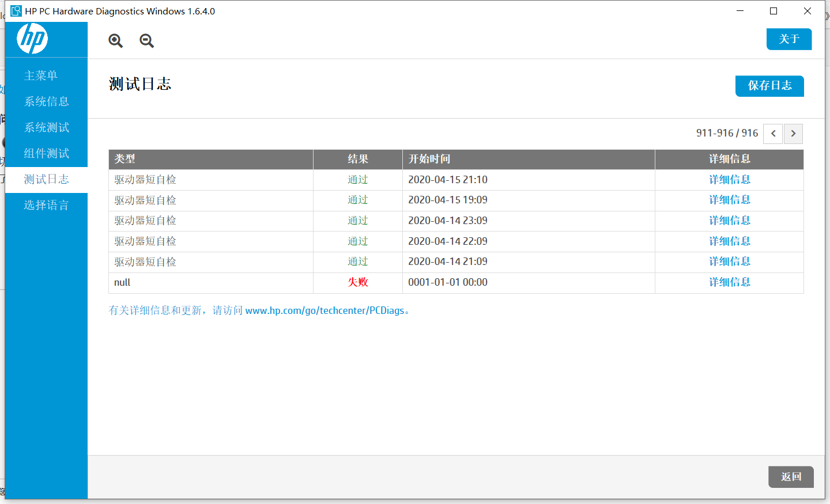The height and width of the screenshot is (504, 830).
Task: Click the 2020-04-14 21:09 start time
Action: [x=448, y=262]
